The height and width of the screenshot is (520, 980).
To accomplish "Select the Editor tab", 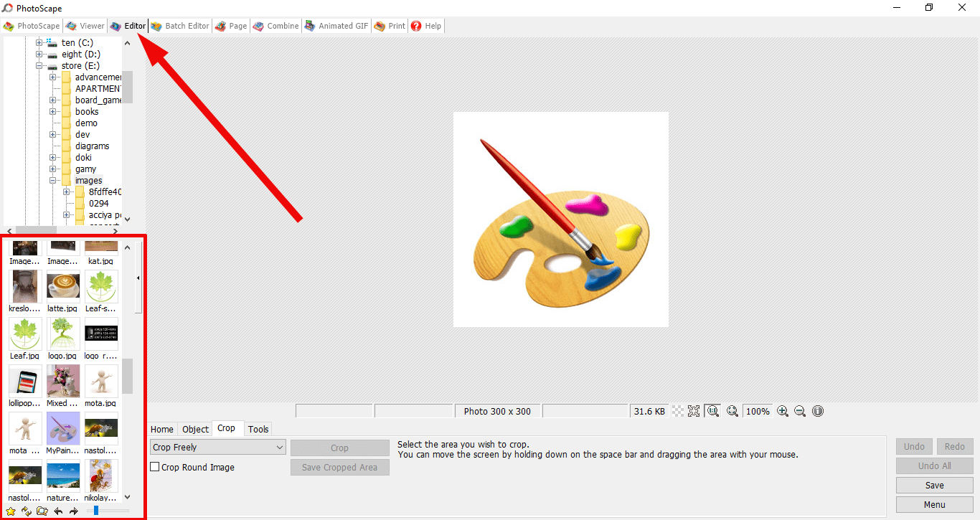I will click(128, 26).
